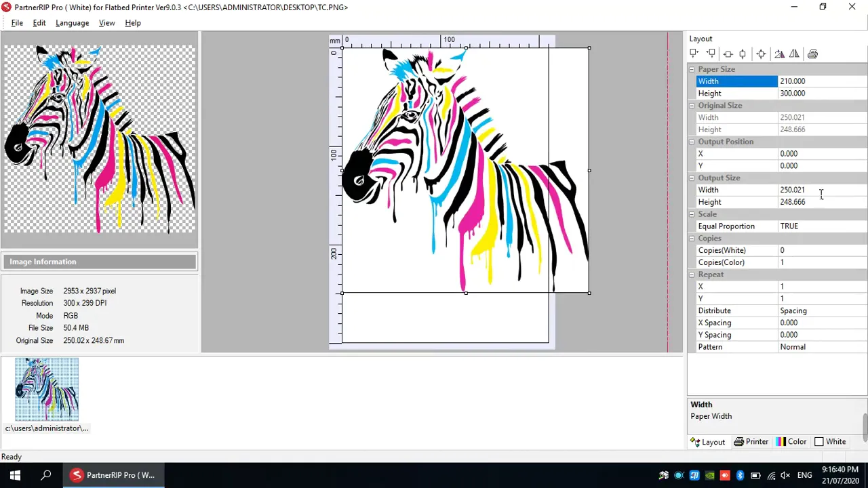This screenshot has height=488, width=868.
Task: Collapse the Original Size section
Action: (692, 106)
